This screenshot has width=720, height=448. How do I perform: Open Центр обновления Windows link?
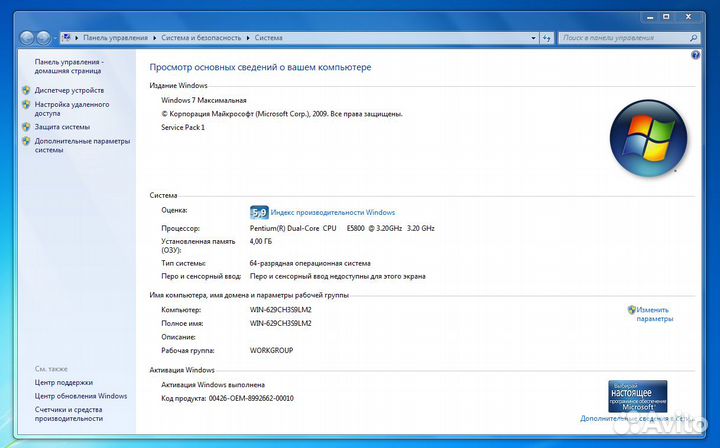81,396
